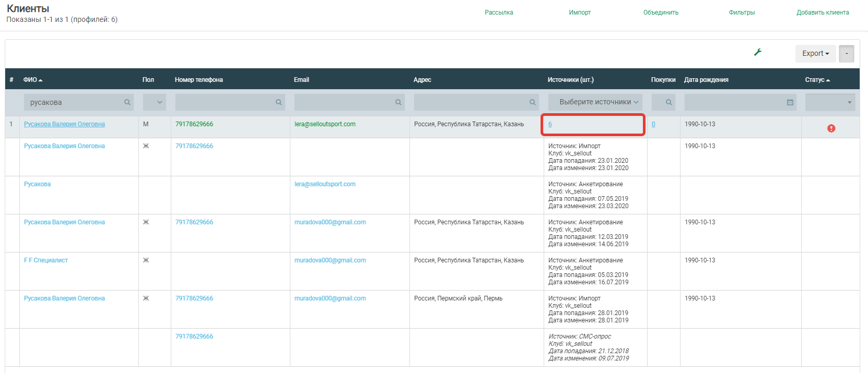Click the search icon in the Адрес filter
The height and width of the screenshot is (373, 868).
tap(532, 102)
